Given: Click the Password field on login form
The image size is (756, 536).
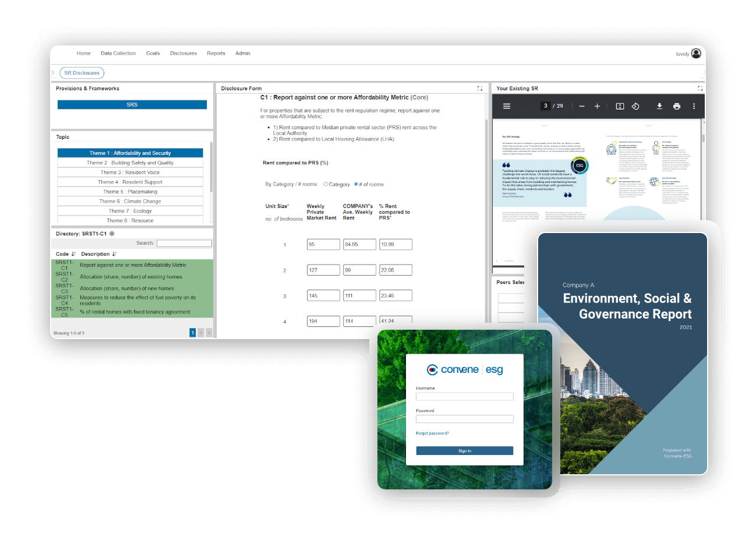Looking at the screenshot, I should pos(465,419).
